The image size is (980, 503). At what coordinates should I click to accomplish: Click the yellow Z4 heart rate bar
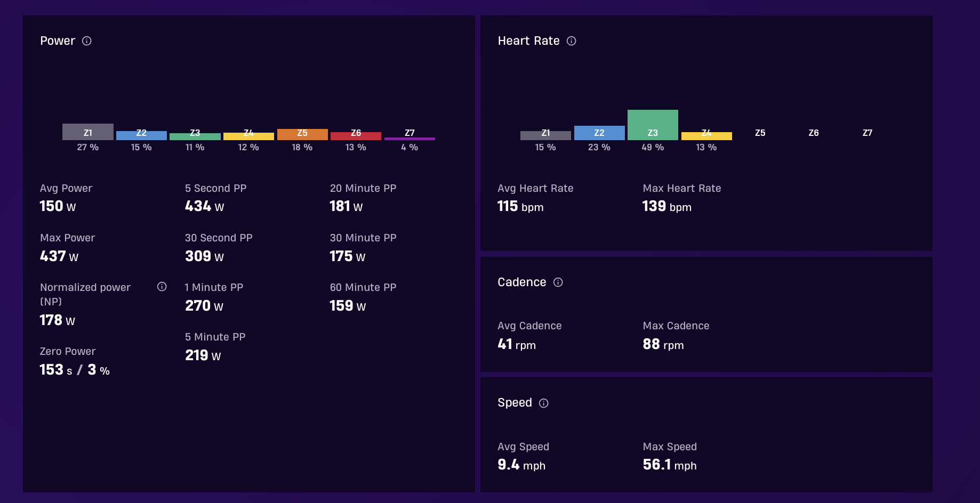706,136
